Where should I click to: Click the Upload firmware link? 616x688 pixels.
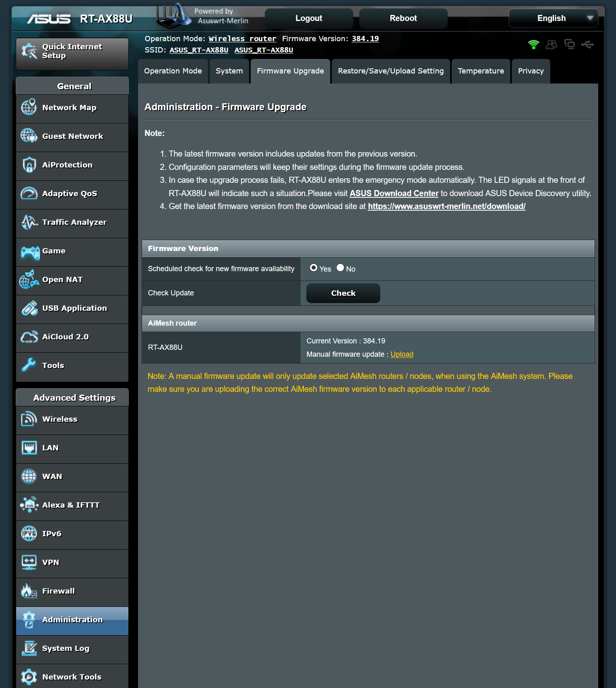[402, 354]
